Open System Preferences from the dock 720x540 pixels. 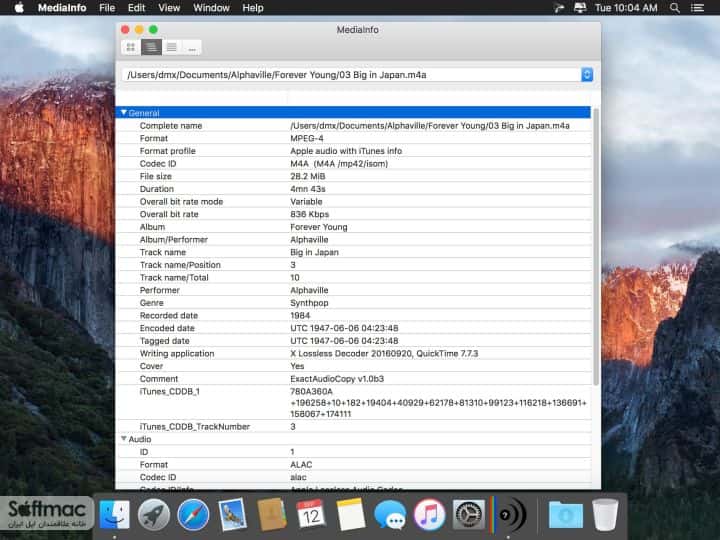(x=469, y=514)
